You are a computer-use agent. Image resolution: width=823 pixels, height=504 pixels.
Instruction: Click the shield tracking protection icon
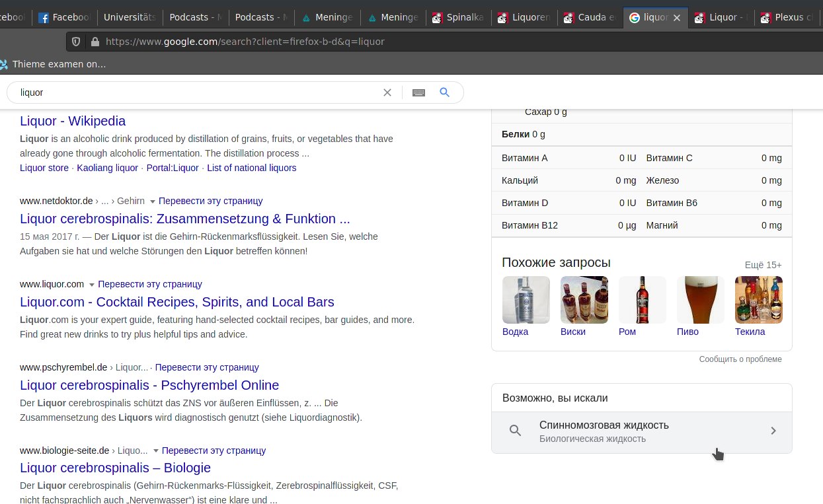point(76,42)
